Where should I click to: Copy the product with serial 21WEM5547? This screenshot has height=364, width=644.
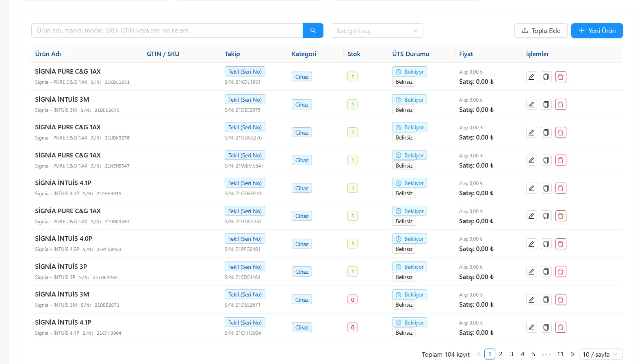546,160
